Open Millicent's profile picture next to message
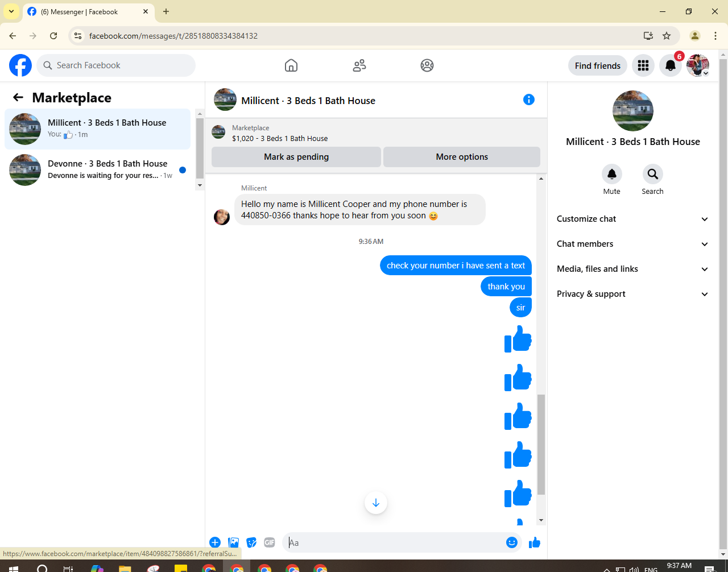728x572 pixels. [x=222, y=217]
